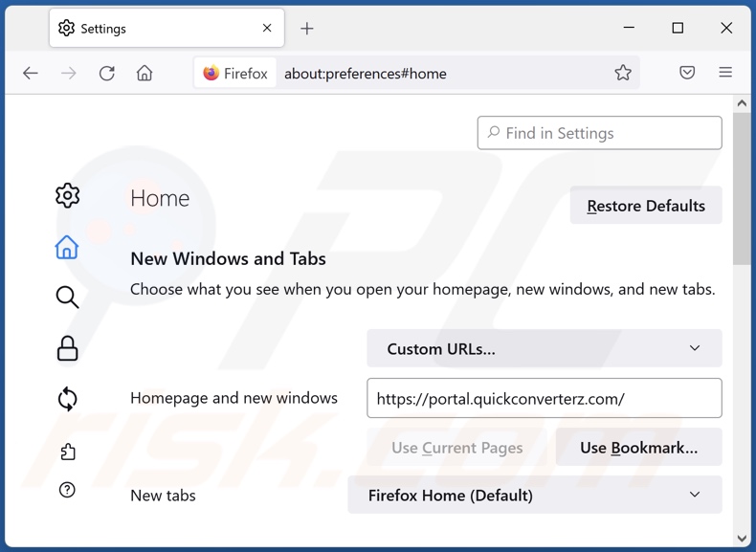Focus the Find in Settings search box
This screenshot has width=756, height=552.
point(599,133)
